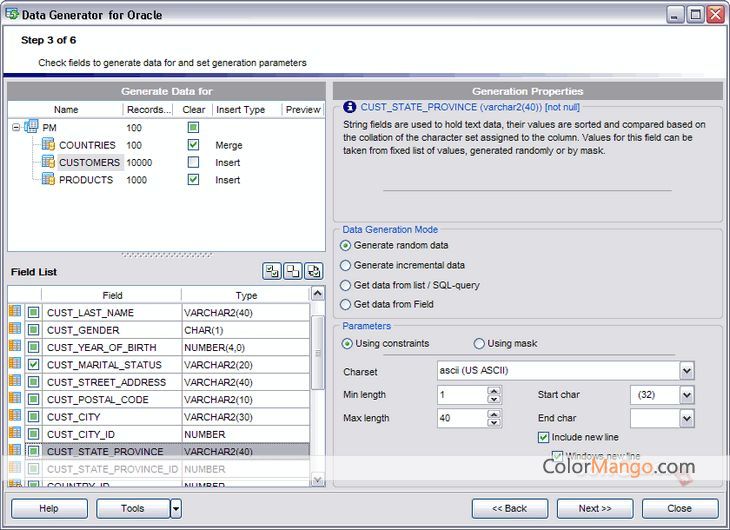730x530 pixels.
Task: Click the invert field selection icon
Action: tap(314, 271)
